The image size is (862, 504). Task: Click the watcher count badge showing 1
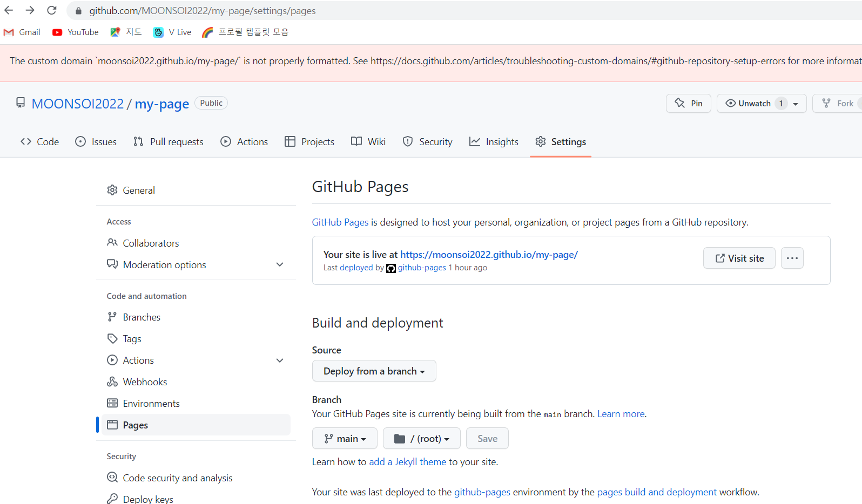pyautogui.click(x=781, y=104)
